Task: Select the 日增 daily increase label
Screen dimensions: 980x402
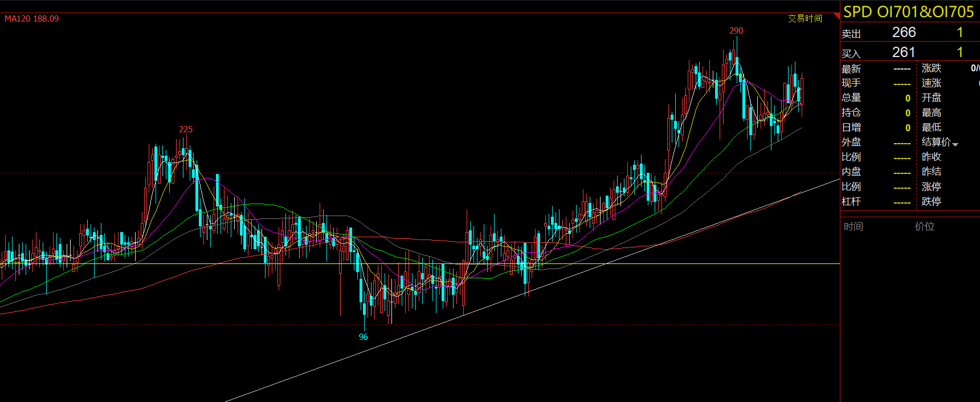Action: click(851, 128)
